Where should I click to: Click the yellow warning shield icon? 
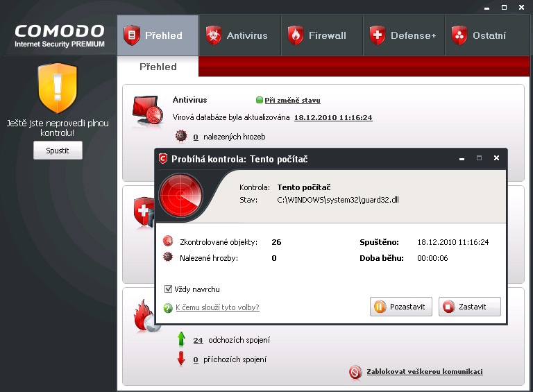pos(58,88)
